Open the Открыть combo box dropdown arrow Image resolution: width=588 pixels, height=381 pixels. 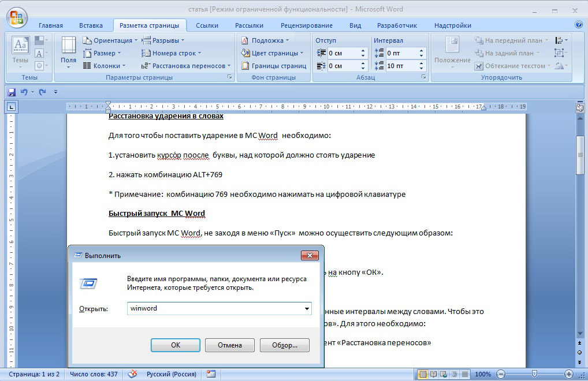coord(307,309)
